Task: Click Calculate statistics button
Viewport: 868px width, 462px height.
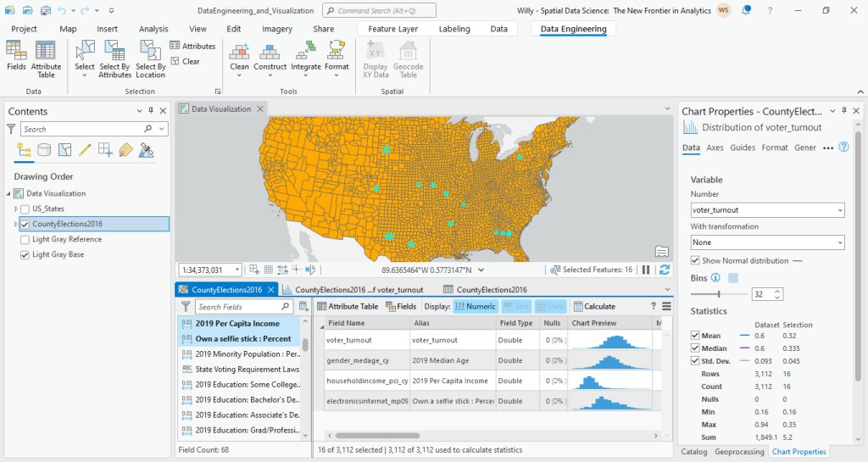Action: coord(594,306)
